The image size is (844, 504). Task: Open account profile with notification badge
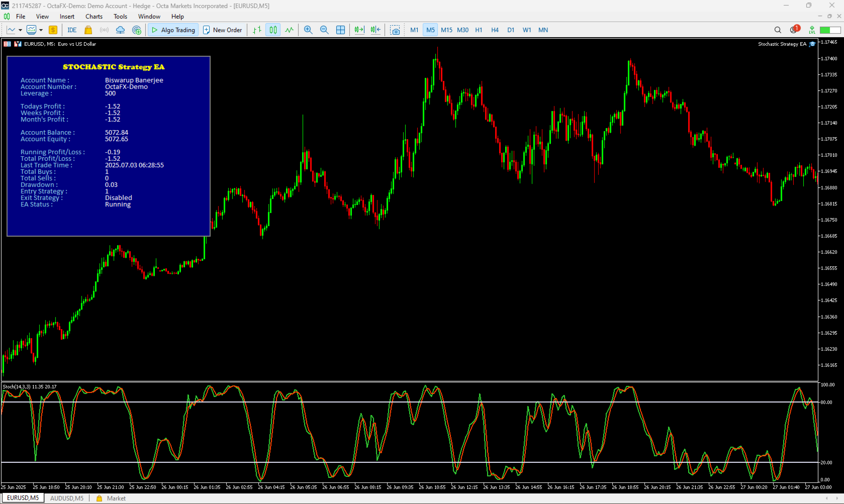point(794,30)
